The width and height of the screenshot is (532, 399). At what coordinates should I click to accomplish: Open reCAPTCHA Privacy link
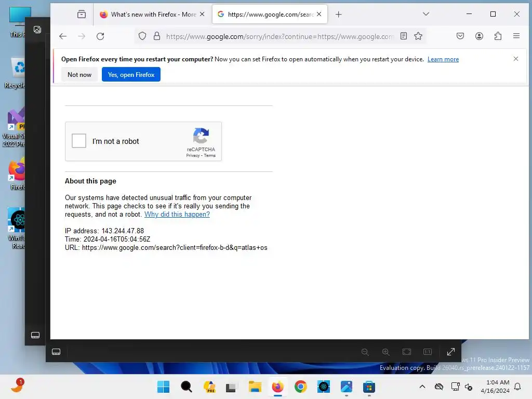tap(193, 156)
